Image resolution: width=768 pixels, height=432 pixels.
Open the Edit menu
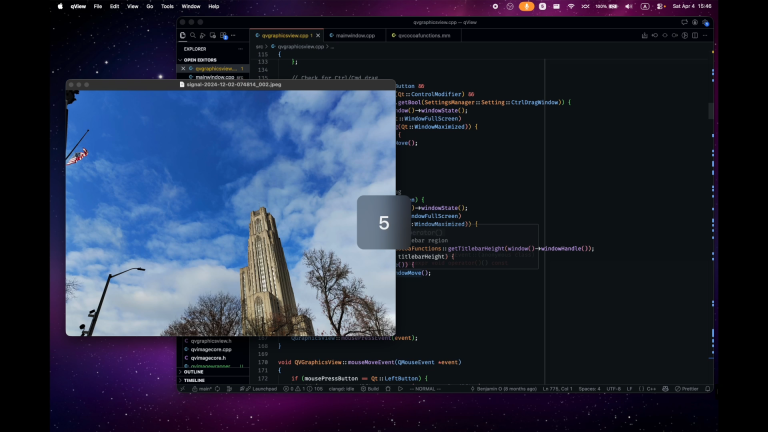(115, 6)
